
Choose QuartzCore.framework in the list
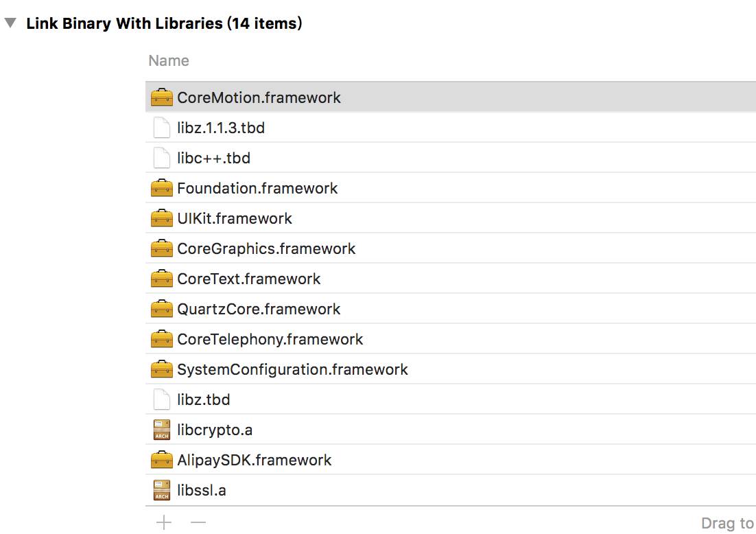[x=450, y=309]
